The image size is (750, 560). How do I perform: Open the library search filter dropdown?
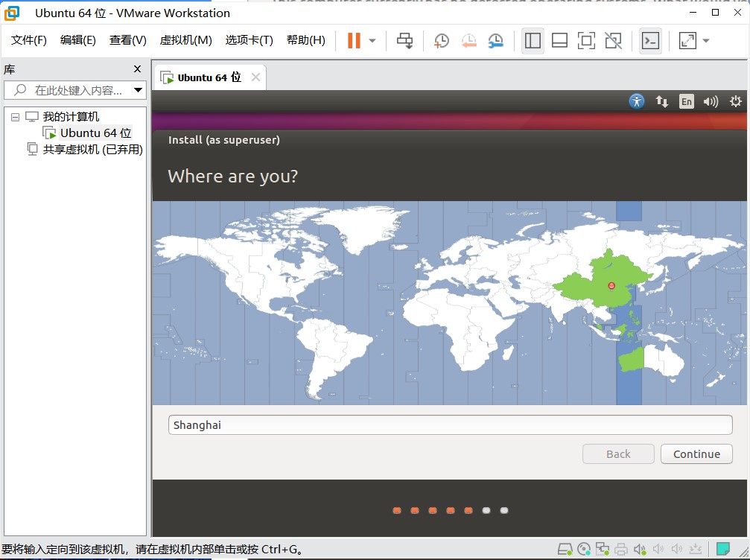pyautogui.click(x=138, y=90)
